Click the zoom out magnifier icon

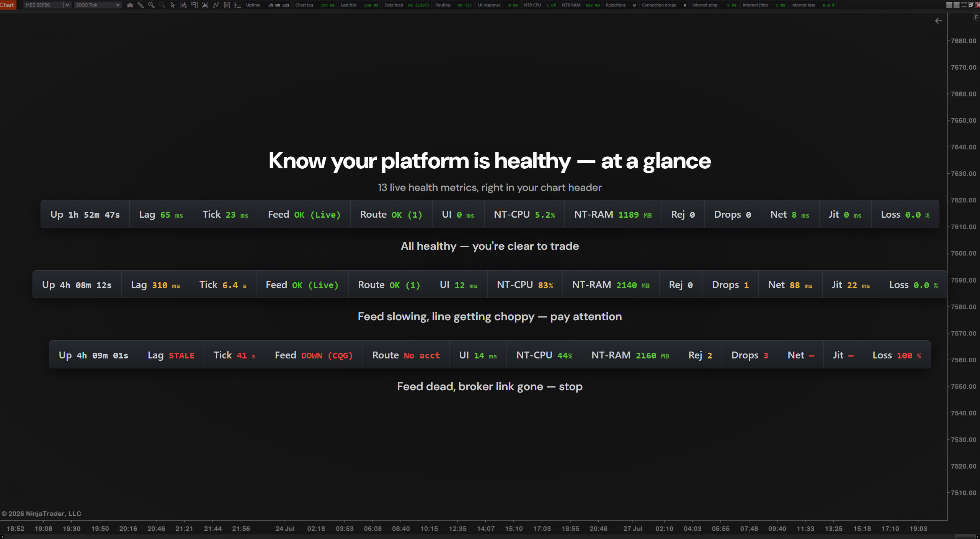(162, 5)
